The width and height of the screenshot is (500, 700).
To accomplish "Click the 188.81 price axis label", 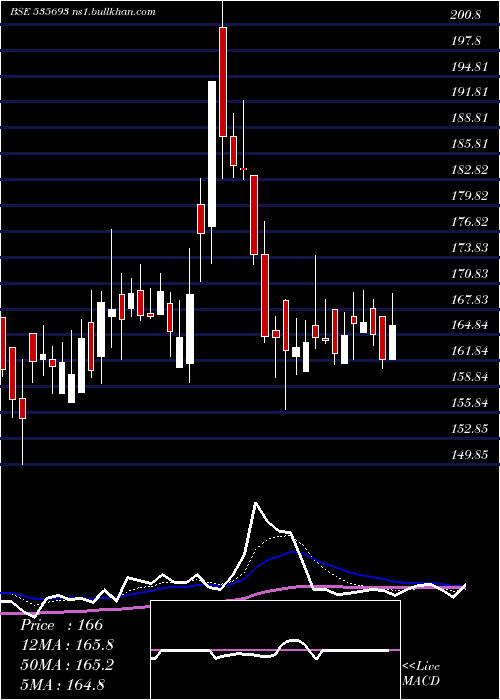I will click(x=468, y=118).
